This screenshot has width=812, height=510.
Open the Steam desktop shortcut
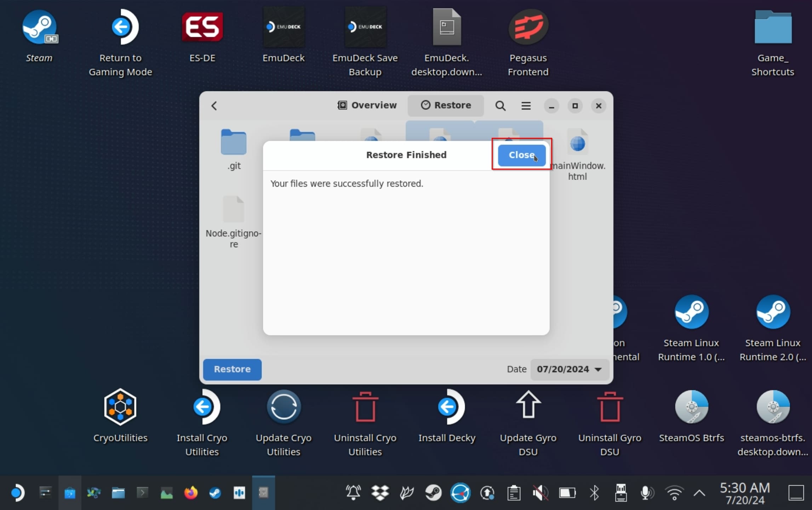coord(39,35)
